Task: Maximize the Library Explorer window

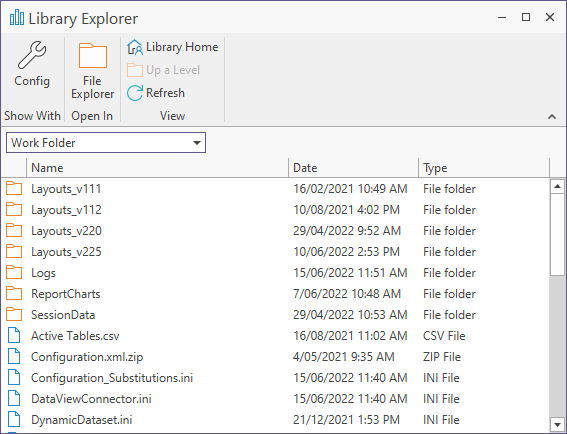Action: (526, 17)
